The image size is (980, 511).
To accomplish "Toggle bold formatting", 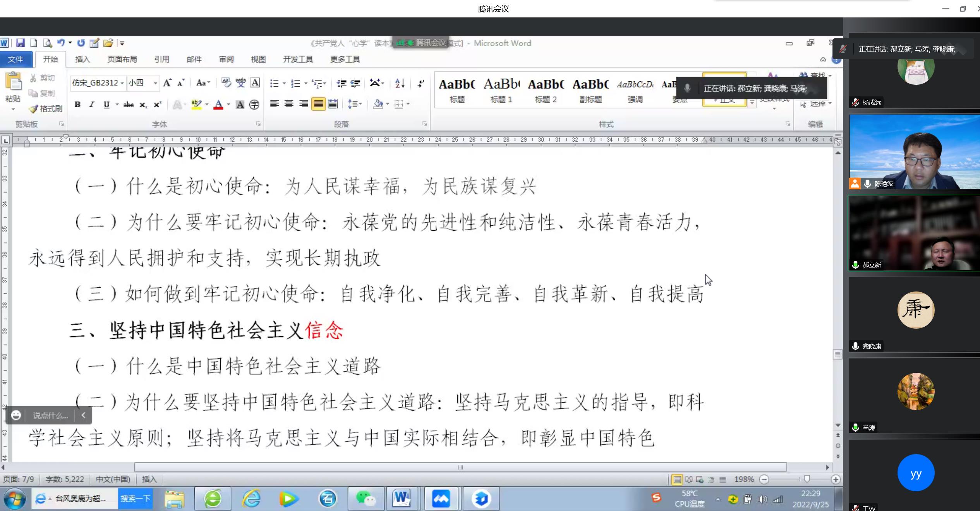I will pos(77,105).
